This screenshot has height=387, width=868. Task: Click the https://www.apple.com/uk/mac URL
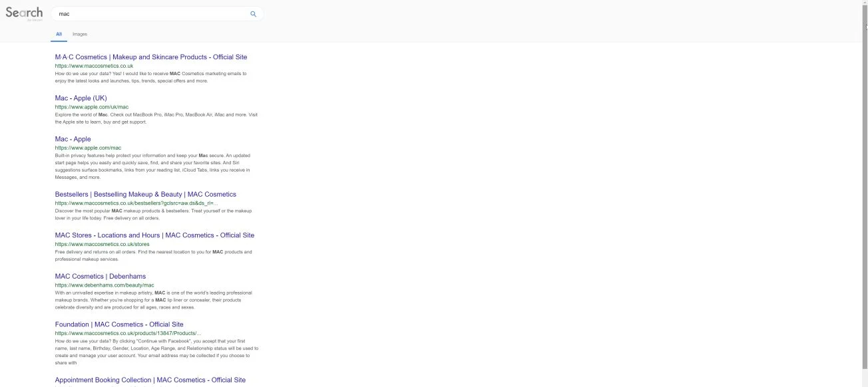point(92,107)
